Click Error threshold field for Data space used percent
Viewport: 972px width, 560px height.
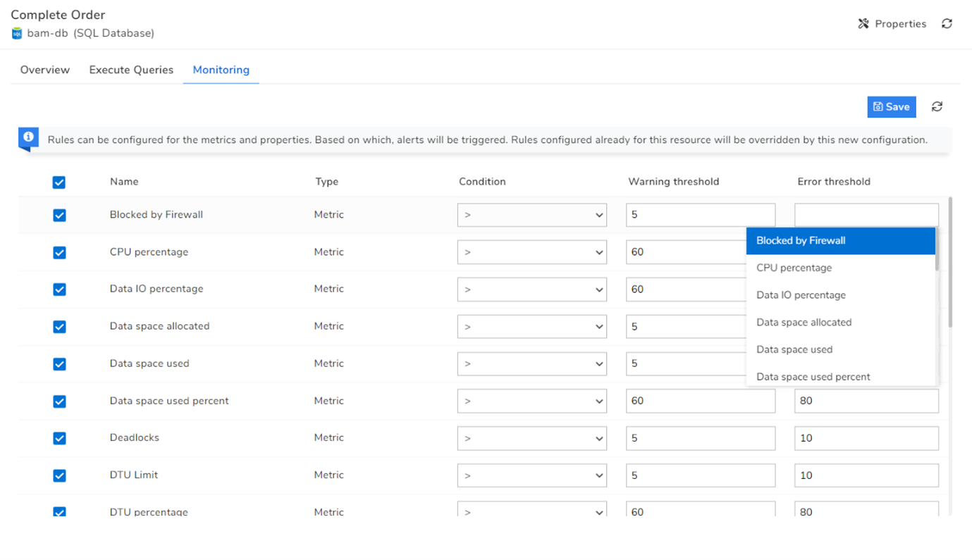(x=866, y=402)
